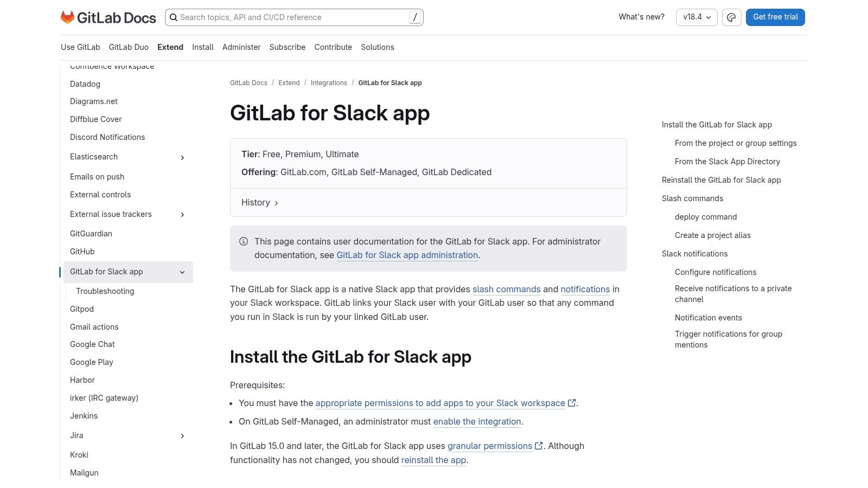
Task: Click the GitLab tanuki logo
Action: (67, 17)
